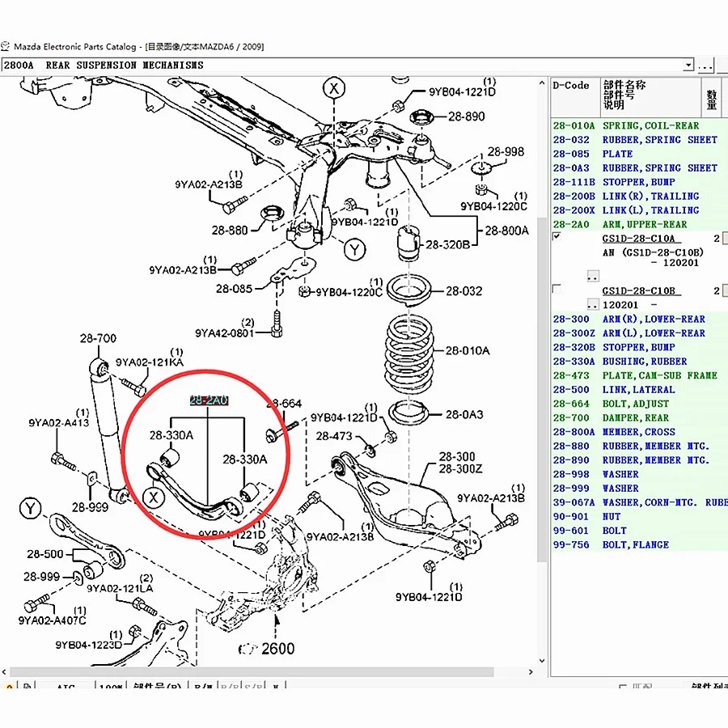Viewport: 728px width, 728px height.
Task: Select 28-664 BOLT, ADJUST list row
Action: pos(639,404)
